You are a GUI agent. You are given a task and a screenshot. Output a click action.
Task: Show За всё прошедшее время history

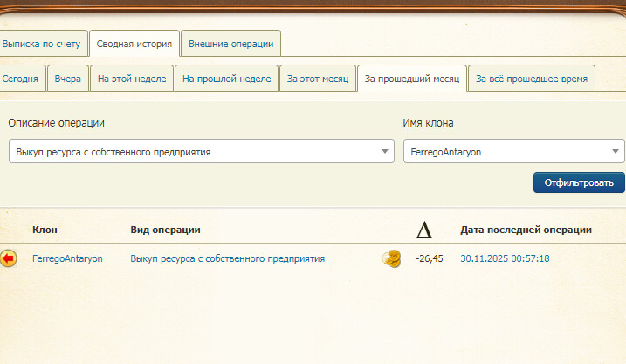tap(532, 79)
